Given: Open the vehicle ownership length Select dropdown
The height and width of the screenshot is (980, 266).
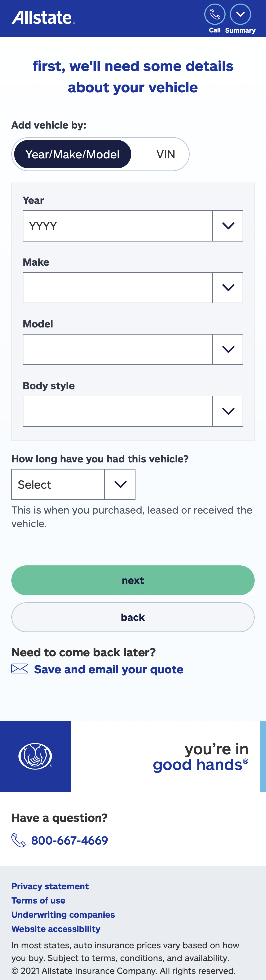Looking at the screenshot, I should click(x=73, y=484).
